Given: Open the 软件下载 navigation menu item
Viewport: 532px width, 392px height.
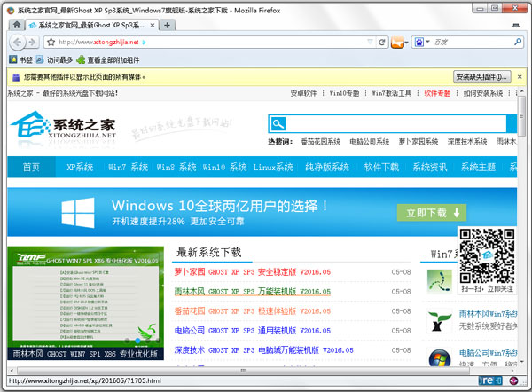Looking at the screenshot, I should coord(381,167).
